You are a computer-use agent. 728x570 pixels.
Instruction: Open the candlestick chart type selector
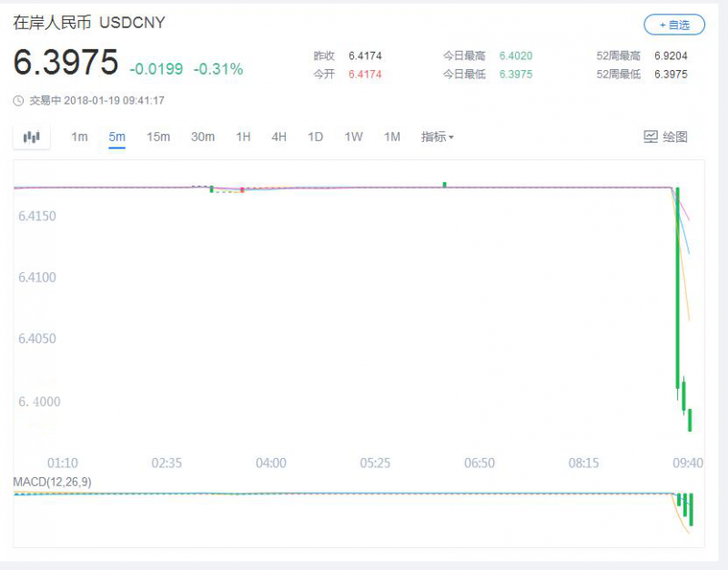pos(32,137)
